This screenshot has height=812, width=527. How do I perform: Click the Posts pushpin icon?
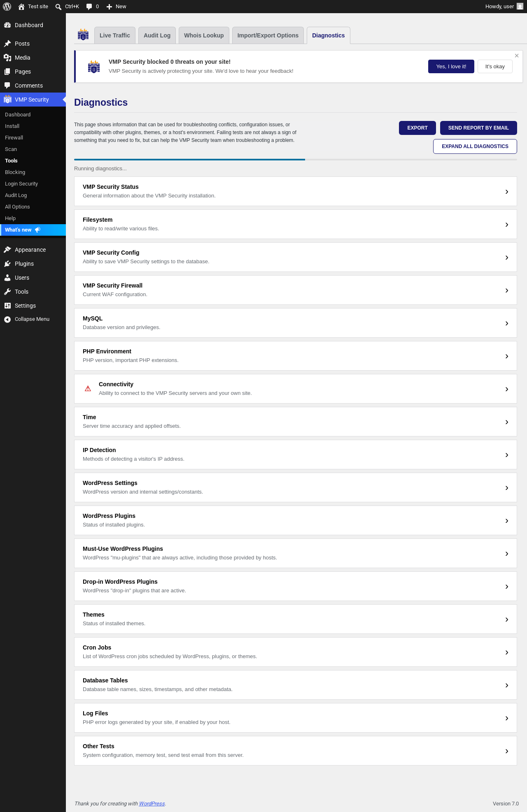click(x=7, y=44)
